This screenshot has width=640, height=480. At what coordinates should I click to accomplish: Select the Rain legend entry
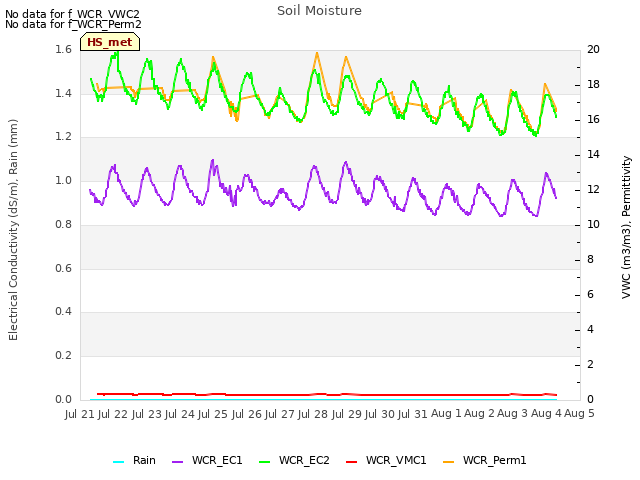point(134,460)
